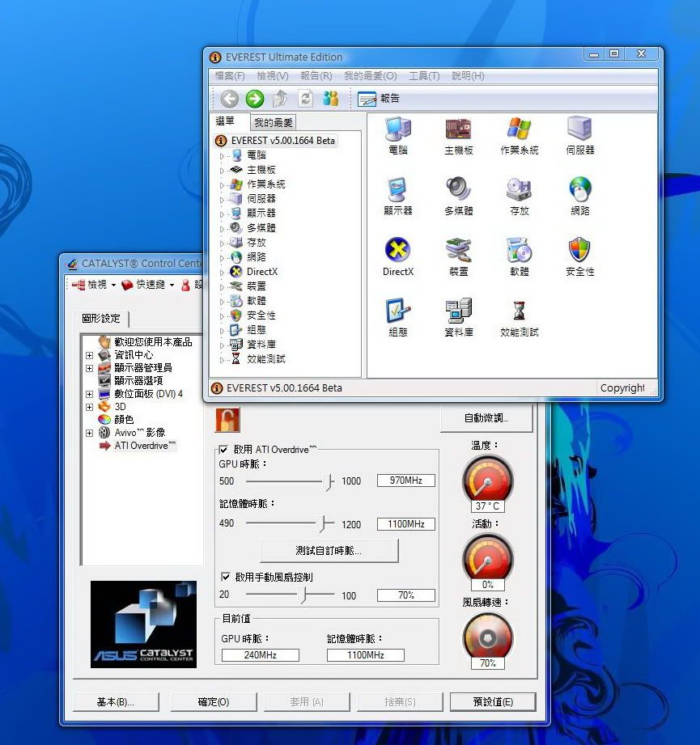Click 預設值(E) button
This screenshot has width=700, height=745.
point(493,702)
